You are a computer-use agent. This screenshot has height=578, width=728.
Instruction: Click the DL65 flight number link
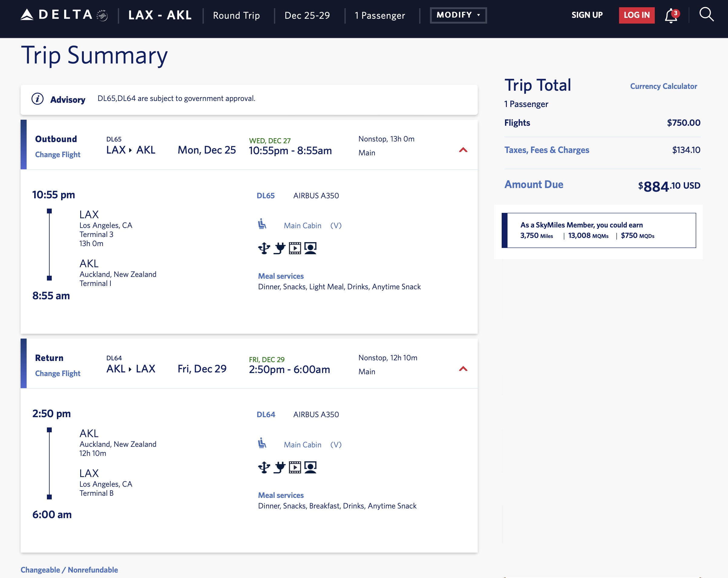pyautogui.click(x=265, y=196)
